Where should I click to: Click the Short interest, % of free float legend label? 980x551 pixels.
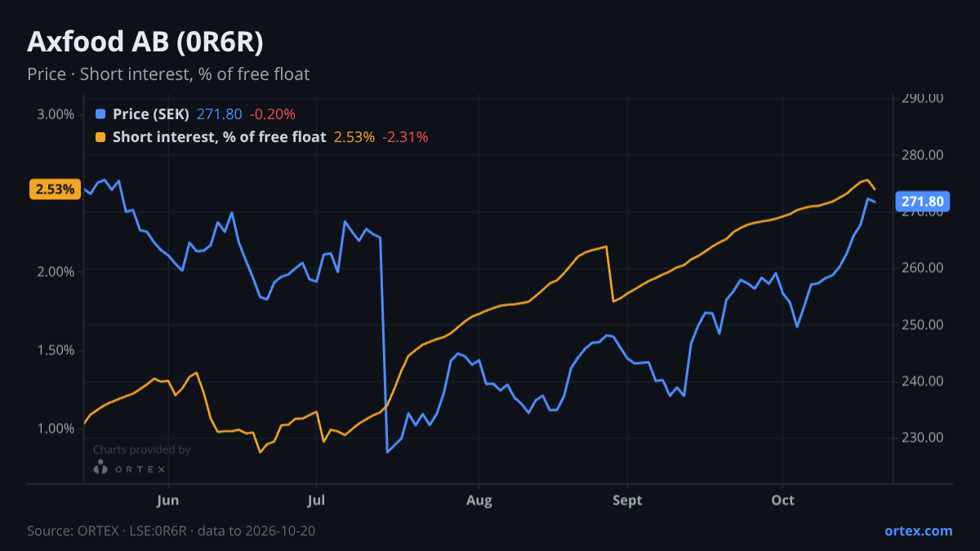(220, 137)
